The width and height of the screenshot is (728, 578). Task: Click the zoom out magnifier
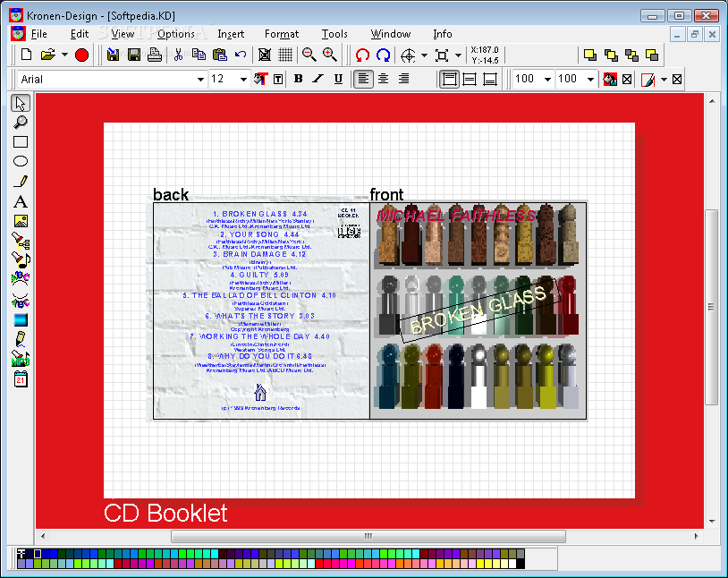[x=309, y=55]
